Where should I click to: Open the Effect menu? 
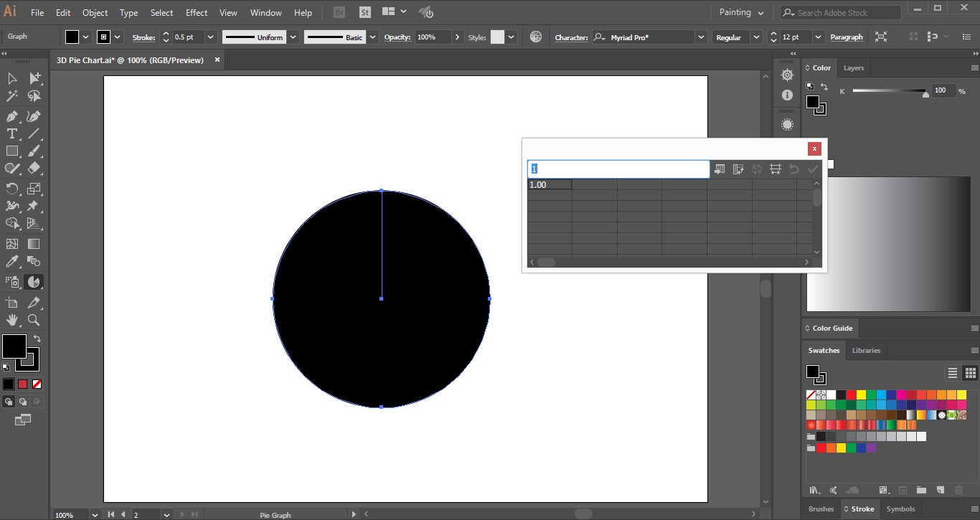(x=196, y=12)
